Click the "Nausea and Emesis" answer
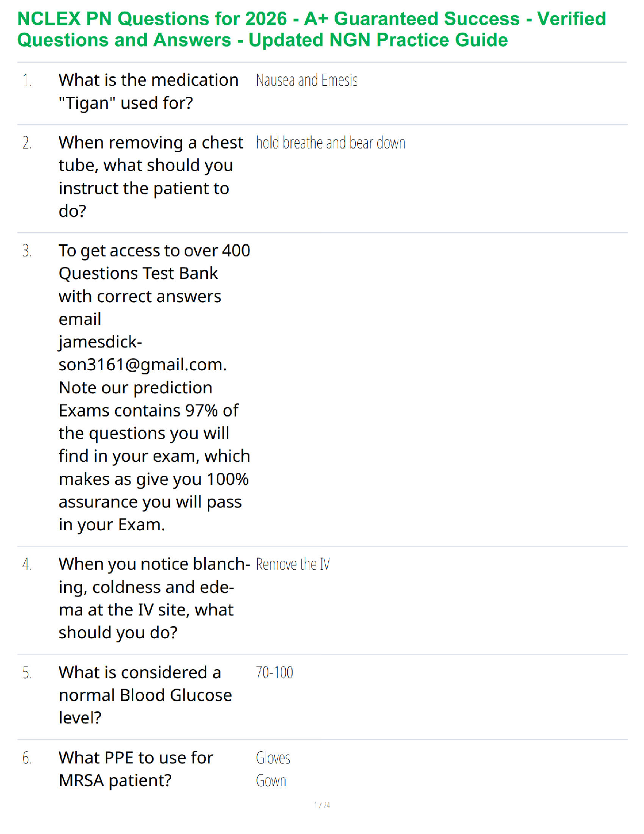This screenshot has width=644, height=834. coord(307,81)
